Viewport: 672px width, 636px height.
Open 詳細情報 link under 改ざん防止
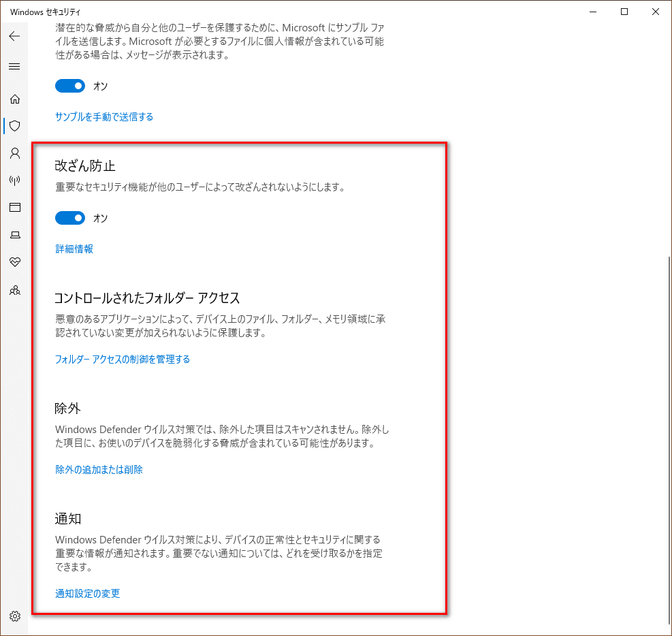point(74,249)
